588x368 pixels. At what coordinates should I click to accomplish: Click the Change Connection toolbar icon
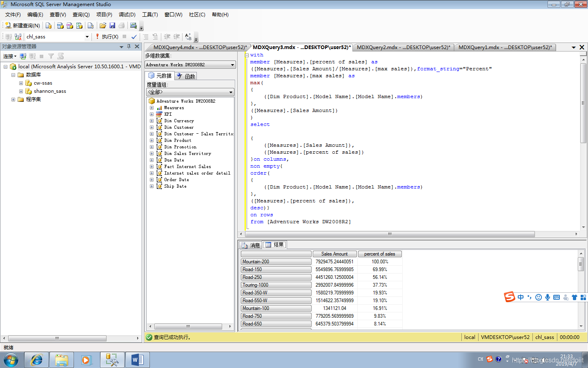18,36
